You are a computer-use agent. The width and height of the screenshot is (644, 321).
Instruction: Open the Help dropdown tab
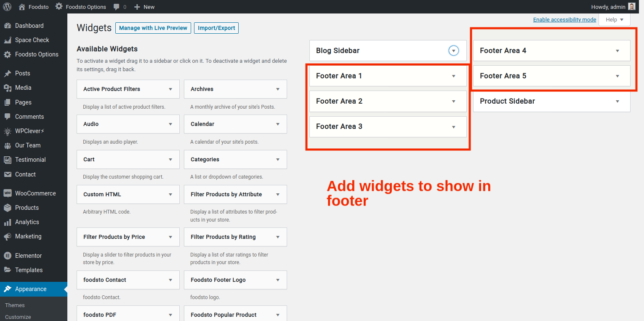point(614,20)
